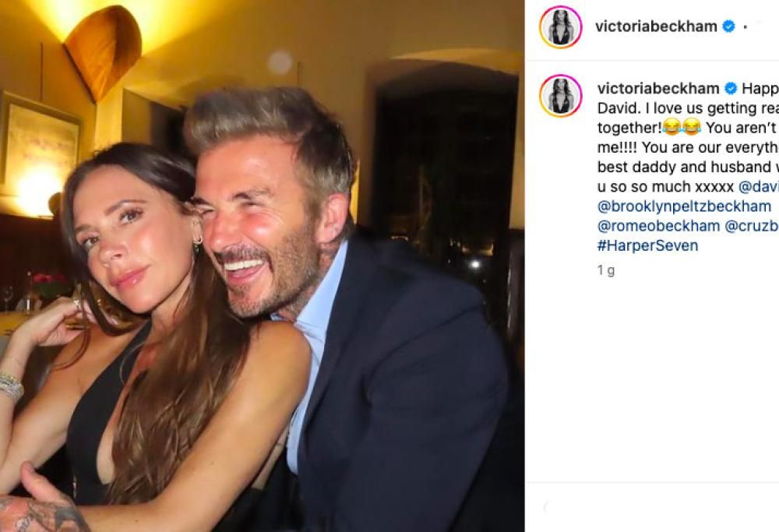Click the dot separator after the verified badge

pyautogui.click(x=745, y=26)
